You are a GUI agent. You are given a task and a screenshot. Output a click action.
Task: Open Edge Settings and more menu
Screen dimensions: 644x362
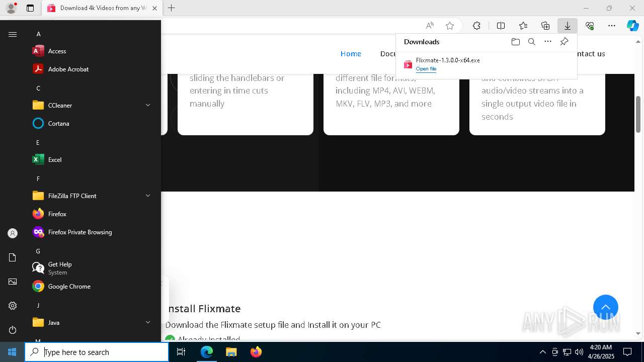click(612, 26)
